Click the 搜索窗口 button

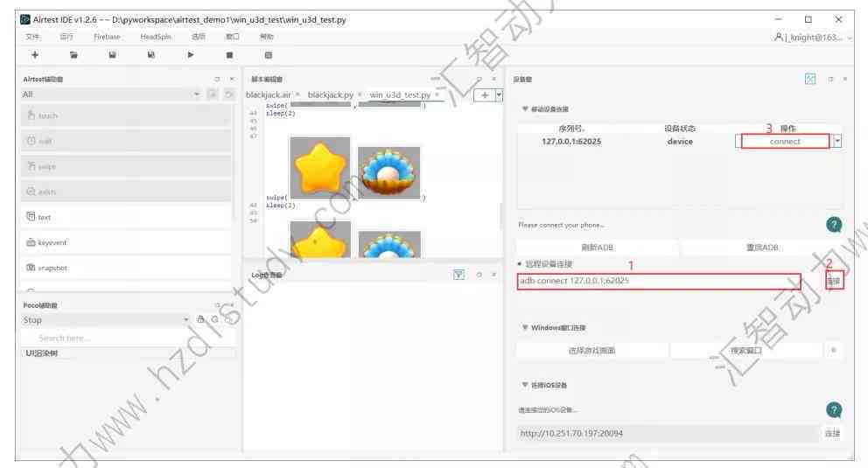(746, 350)
